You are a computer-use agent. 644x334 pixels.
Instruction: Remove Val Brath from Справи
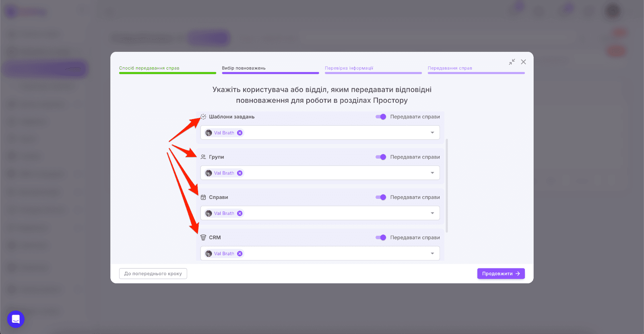point(240,213)
